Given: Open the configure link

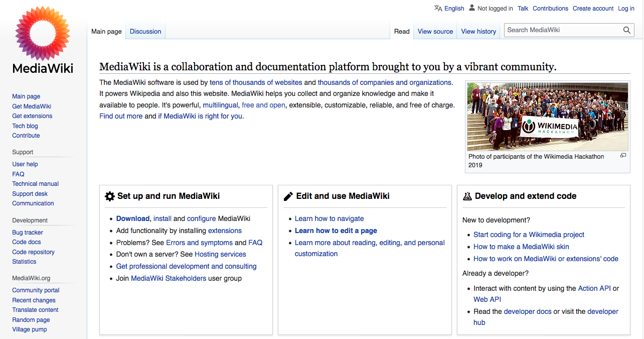Looking at the screenshot, I should tap(202, 218).
